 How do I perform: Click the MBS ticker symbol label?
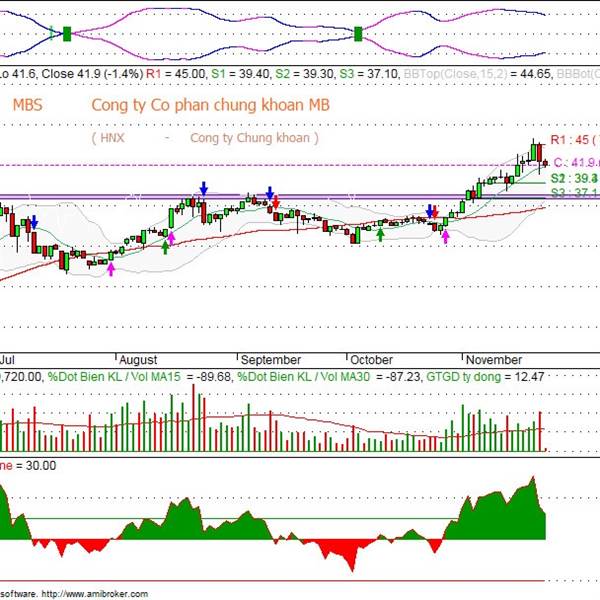(x=28, y=105)
